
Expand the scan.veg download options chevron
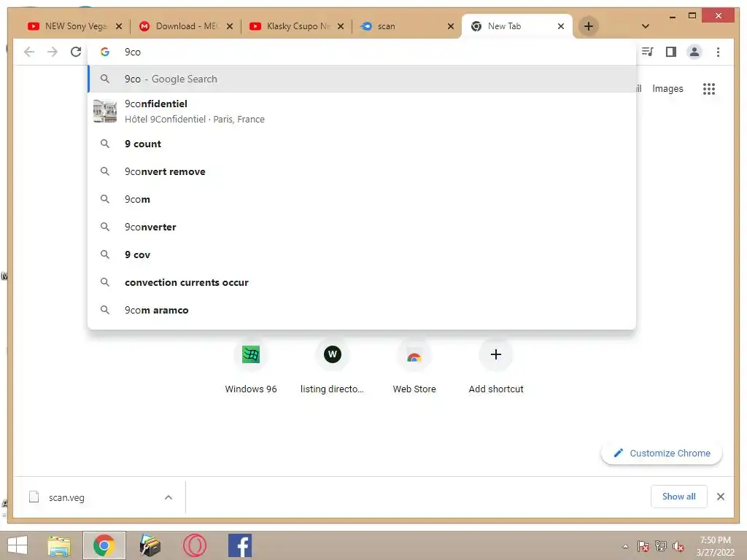coord(169,497)
